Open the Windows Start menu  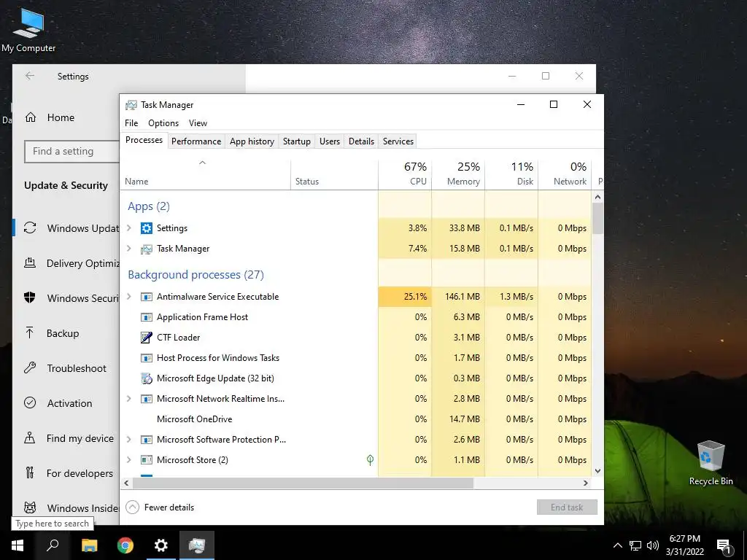[18, 545]
